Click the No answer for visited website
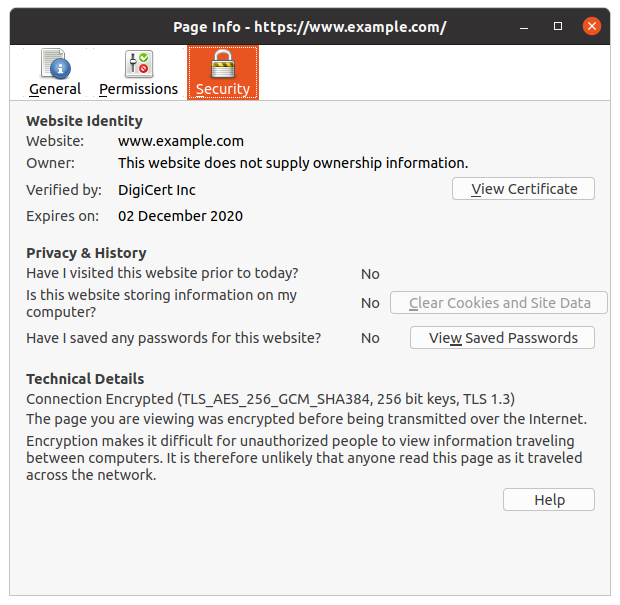Screen dimensions: 620x605 click(x=370, y=274)
